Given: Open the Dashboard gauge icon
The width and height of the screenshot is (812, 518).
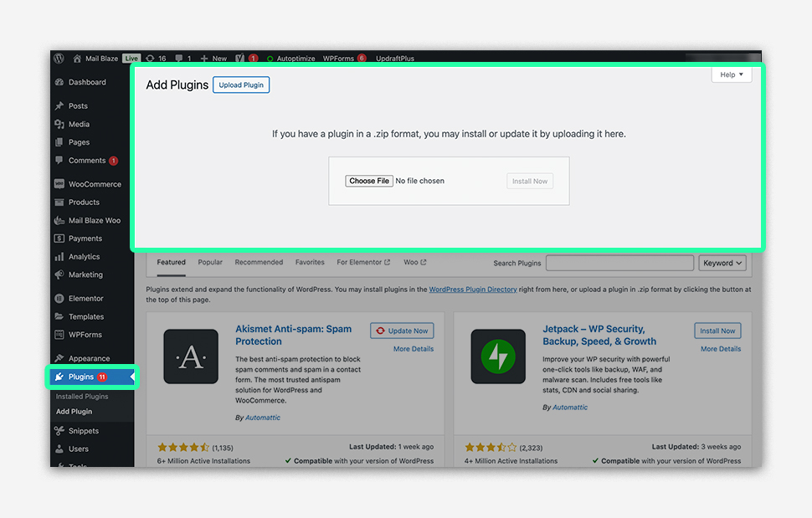Looking at the screenshot, I should point(59,82).
